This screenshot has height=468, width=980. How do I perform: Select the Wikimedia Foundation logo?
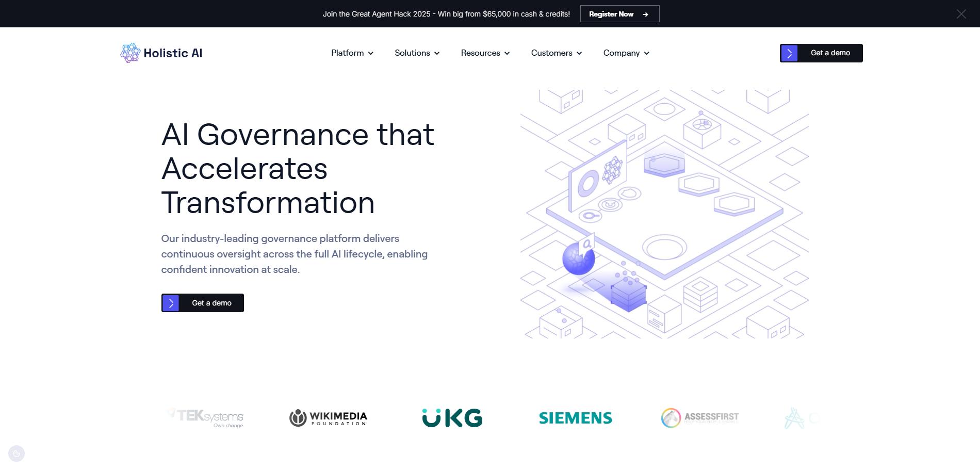[328, 418]
